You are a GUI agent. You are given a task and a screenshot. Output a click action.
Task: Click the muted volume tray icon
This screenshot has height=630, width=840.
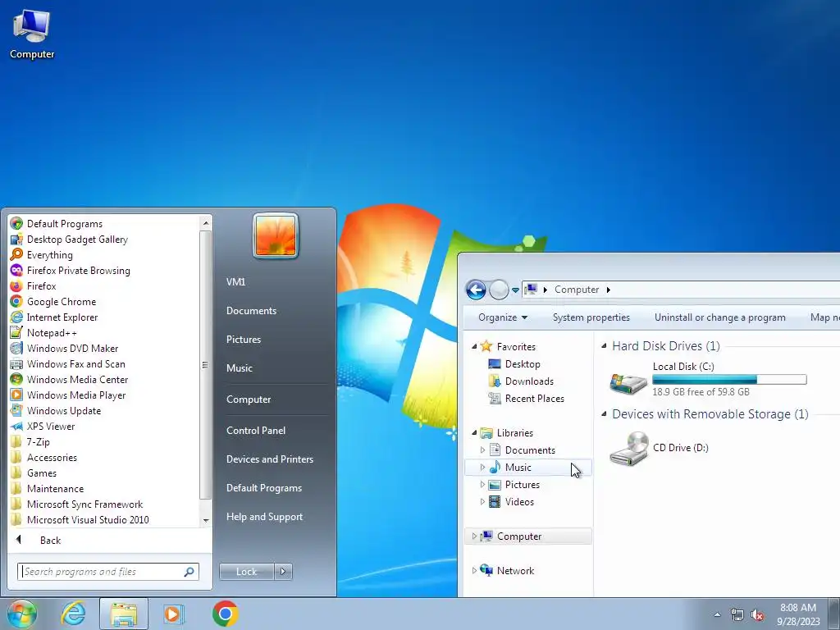757,615
